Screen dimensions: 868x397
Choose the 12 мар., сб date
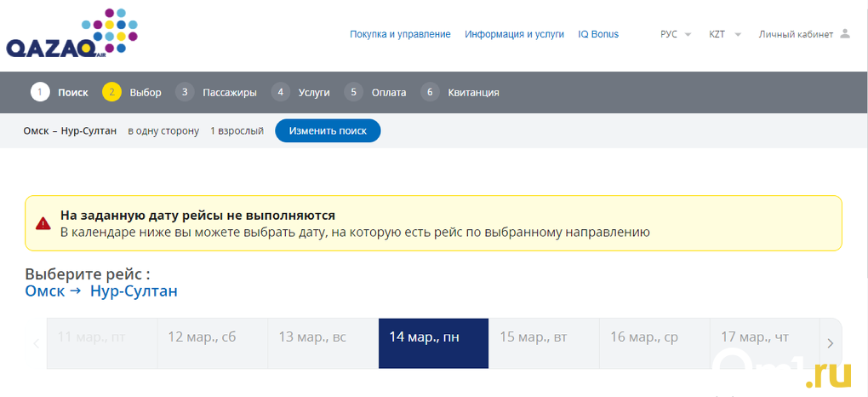pos(213,343)
